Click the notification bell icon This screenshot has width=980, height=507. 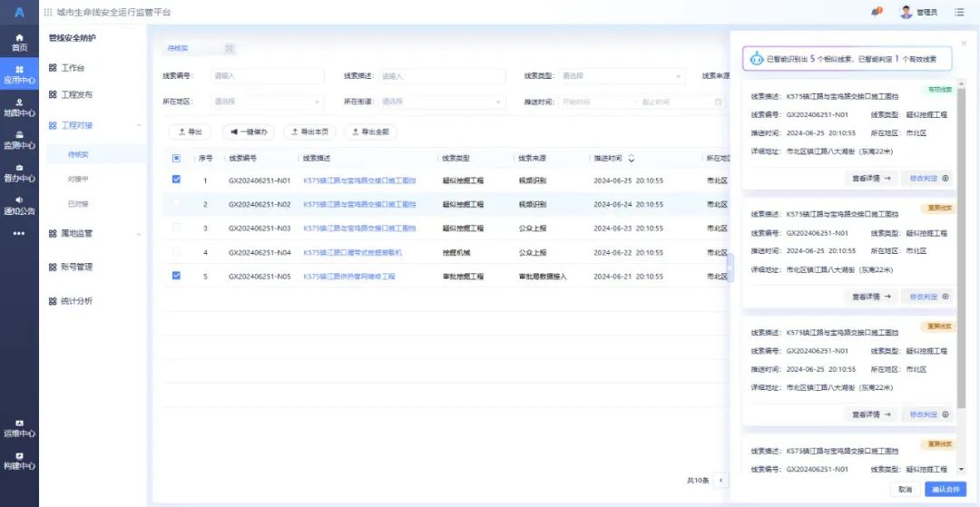(x=876, y=12)
